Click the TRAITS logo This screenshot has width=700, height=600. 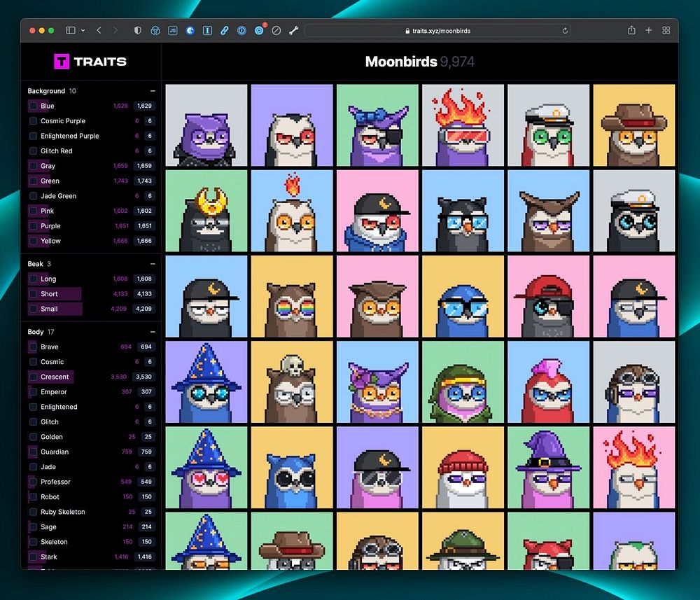pyautogui.click(x=90, y=62)
